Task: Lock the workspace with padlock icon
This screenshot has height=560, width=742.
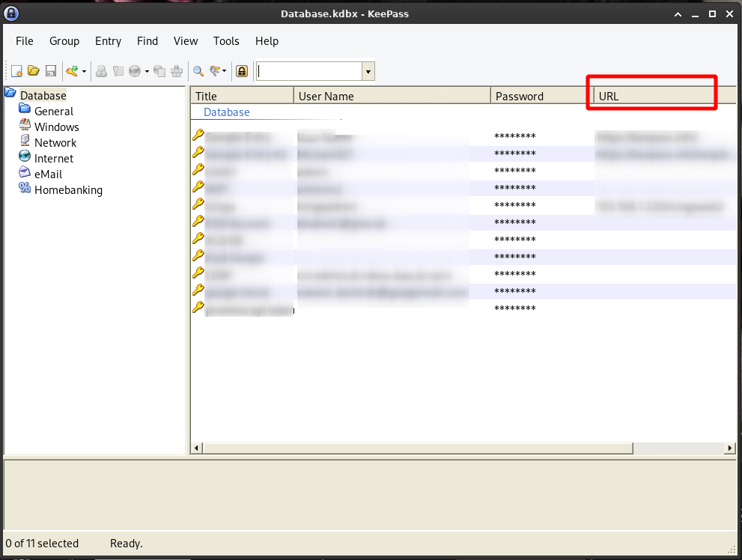Action: [242, 71]
